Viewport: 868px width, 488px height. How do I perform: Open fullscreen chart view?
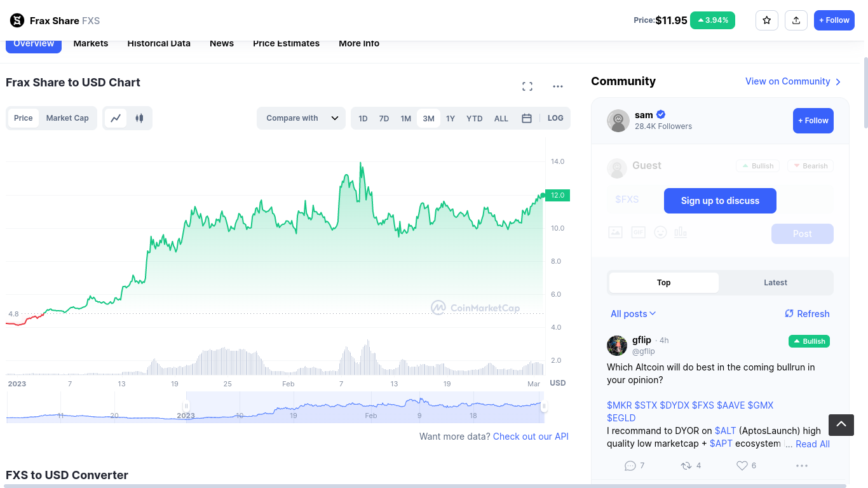point(527,86)
